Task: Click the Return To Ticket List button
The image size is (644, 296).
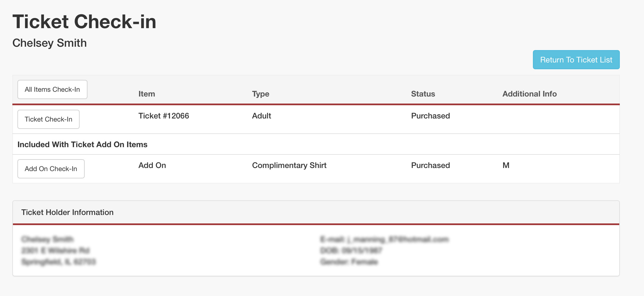Action: 576,60
